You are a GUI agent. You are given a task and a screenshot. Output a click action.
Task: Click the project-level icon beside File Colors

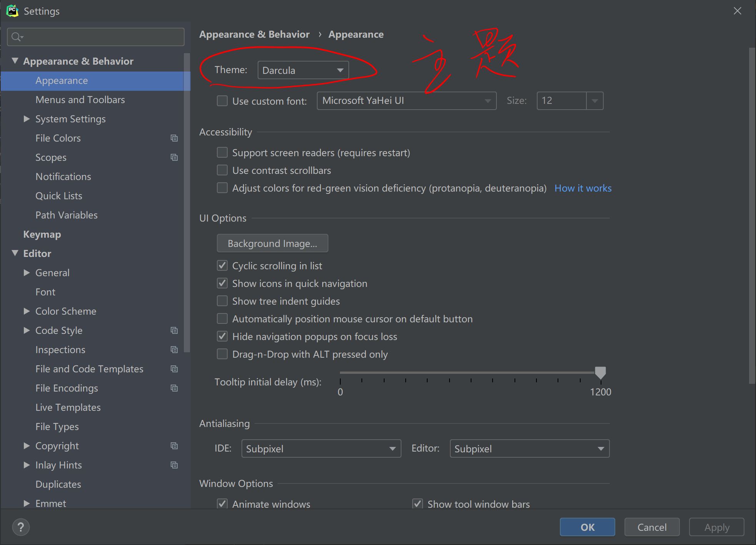click(x=174, y=138)
